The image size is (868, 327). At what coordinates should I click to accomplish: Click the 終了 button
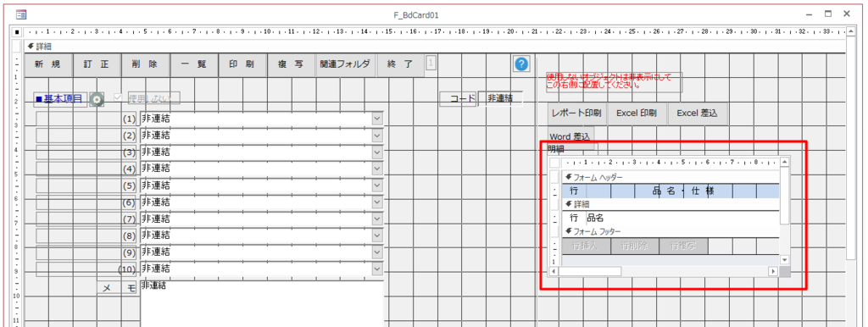point(400,64)
